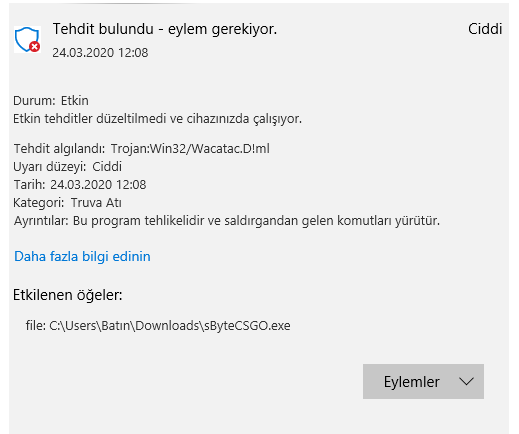
Task: Click the 24.03.2020 12:08 timestamp under the title
Action: (100, 53)
